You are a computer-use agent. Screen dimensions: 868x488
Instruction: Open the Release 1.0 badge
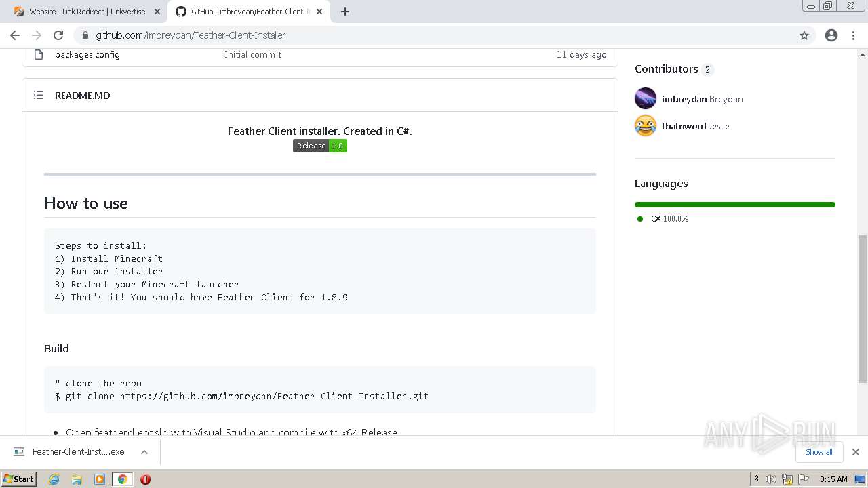pos(320,146)
